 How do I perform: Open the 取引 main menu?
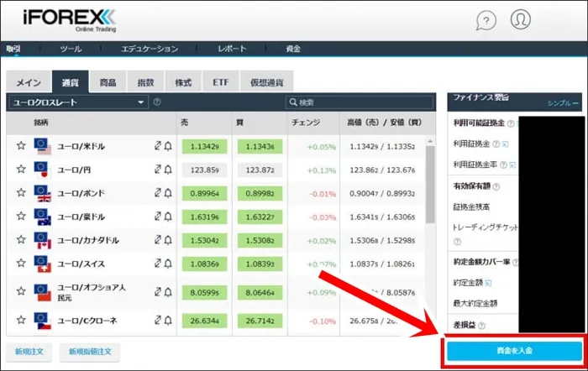[x=13, y=49]
